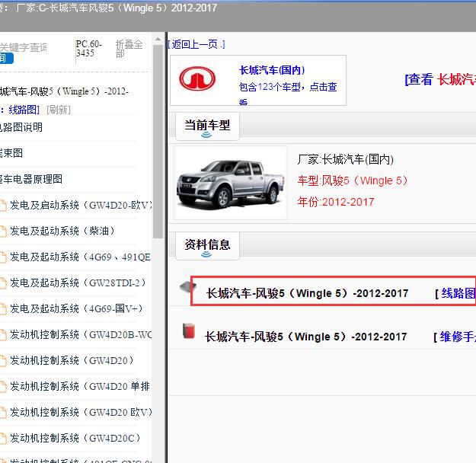
Task: Click document icon beside 发电及启动系统（GW4D20-欧V）
Action: point(3,206)
